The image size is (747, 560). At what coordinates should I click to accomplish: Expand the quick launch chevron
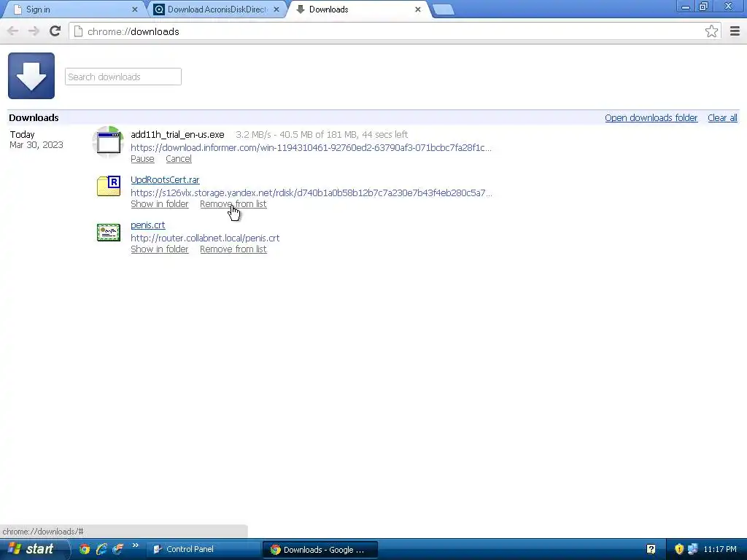point(135,545)
